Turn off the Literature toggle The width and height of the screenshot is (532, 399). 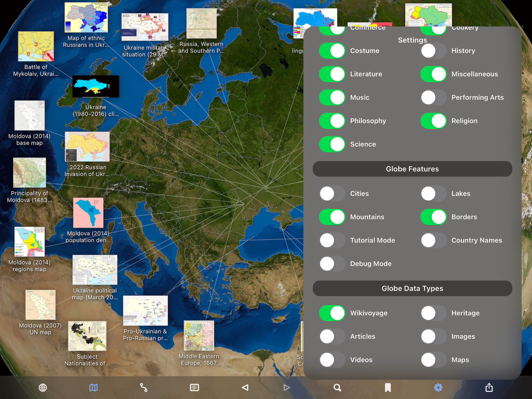[332, 74]
